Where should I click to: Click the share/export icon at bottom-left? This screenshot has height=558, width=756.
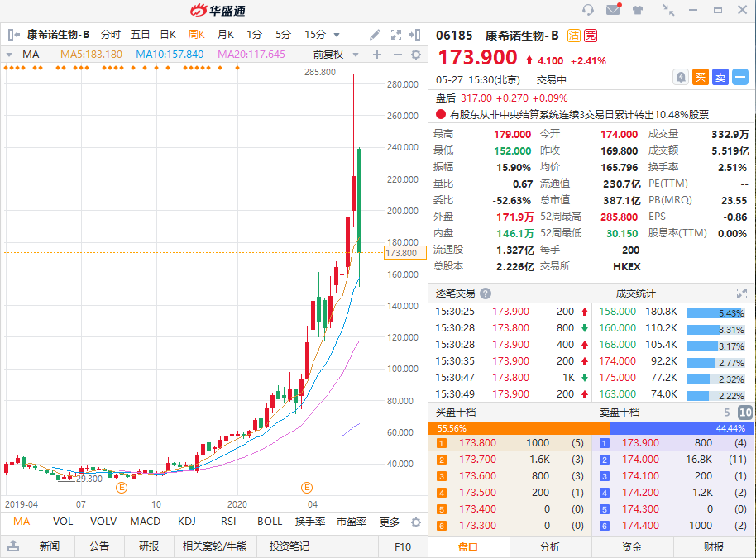tap(13, 546)
